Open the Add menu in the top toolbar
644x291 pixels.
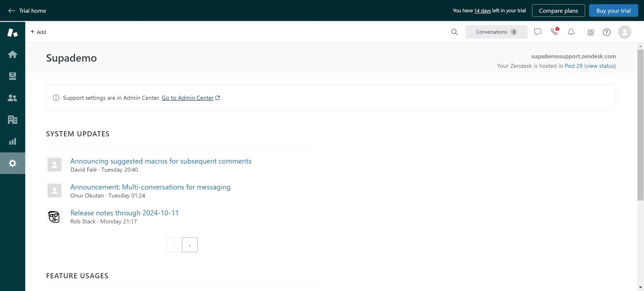pyautogui.click(x=38, y=32)
